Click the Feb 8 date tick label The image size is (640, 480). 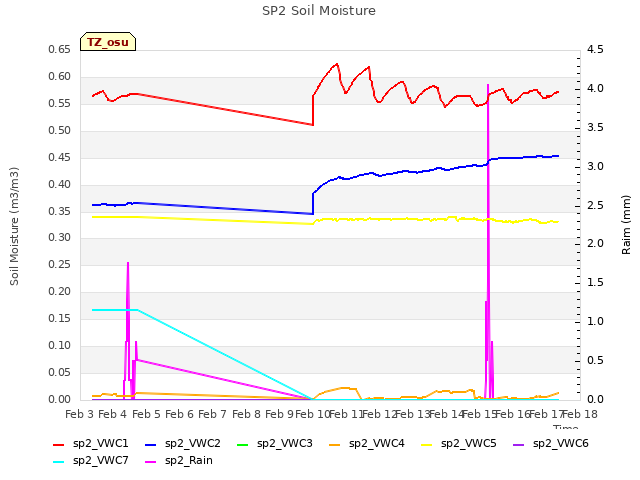(x=246, y=415)
